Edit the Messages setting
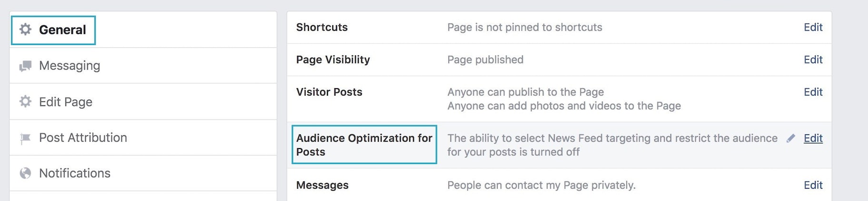Viewport: 868px width, 201px height. [x=813, y=185]
